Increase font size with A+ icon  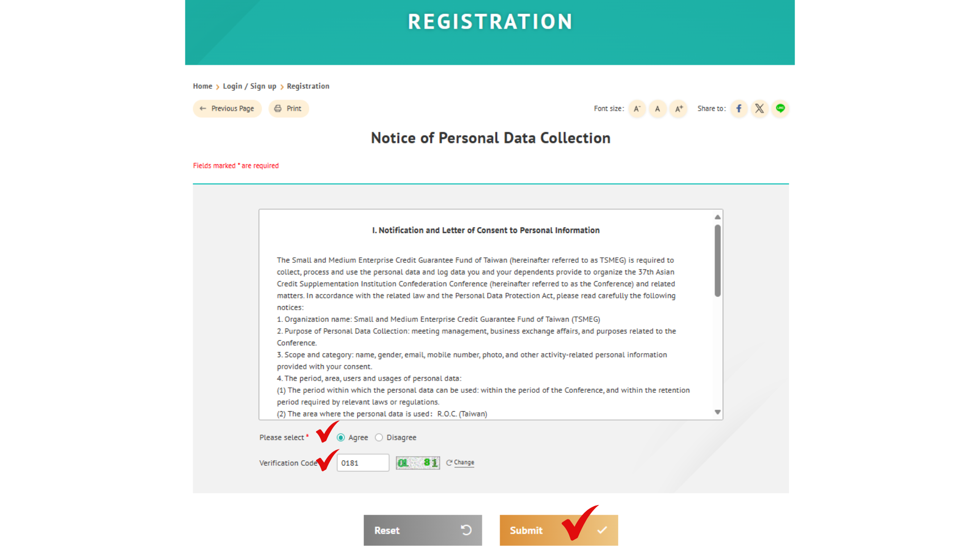pos(678,109)
